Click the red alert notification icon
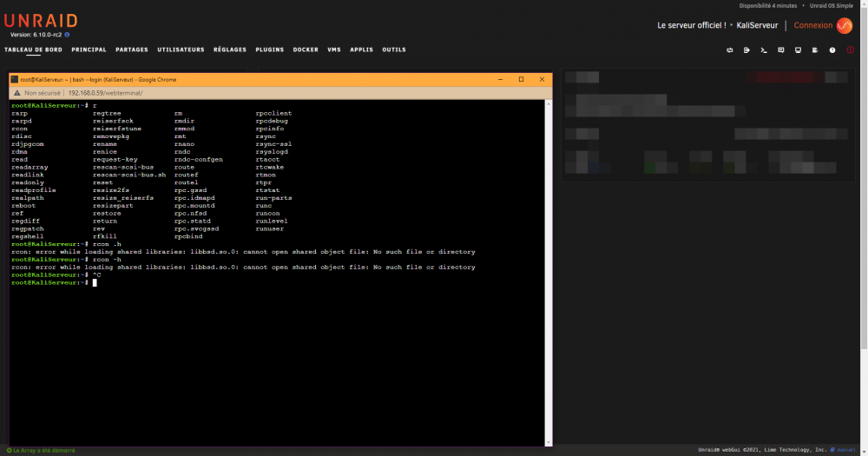The height and width of the screenshot is (456, 868). click(x=851, y=50)
